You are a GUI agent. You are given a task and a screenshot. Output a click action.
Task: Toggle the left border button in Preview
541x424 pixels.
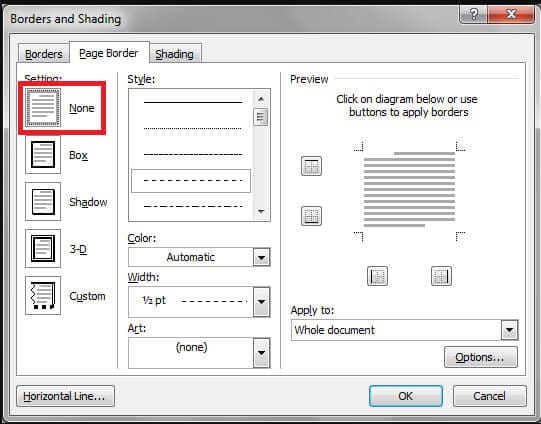[x=377, y=276]
